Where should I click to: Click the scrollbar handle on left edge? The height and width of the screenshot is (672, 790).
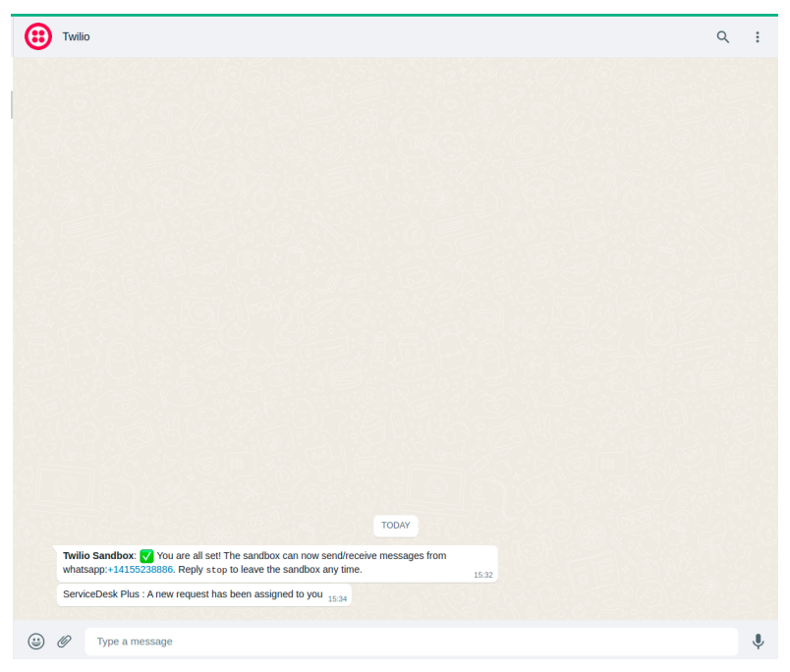pyautogui.click(x=12, y=105)
